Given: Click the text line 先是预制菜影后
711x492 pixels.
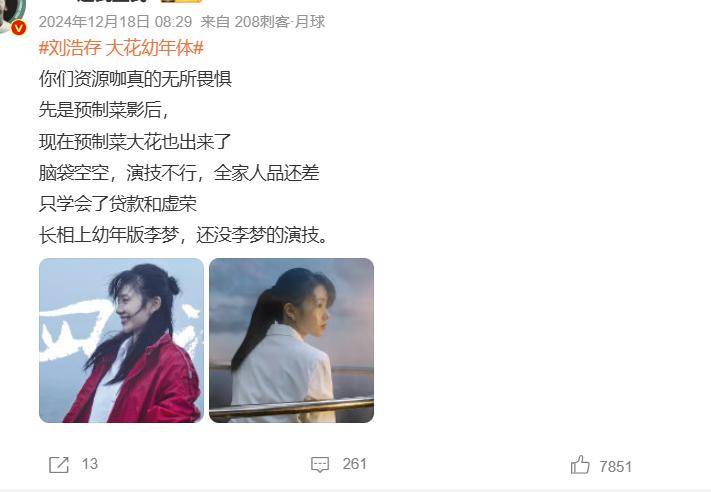Looking at the screenshot, I should click(104, 110).
